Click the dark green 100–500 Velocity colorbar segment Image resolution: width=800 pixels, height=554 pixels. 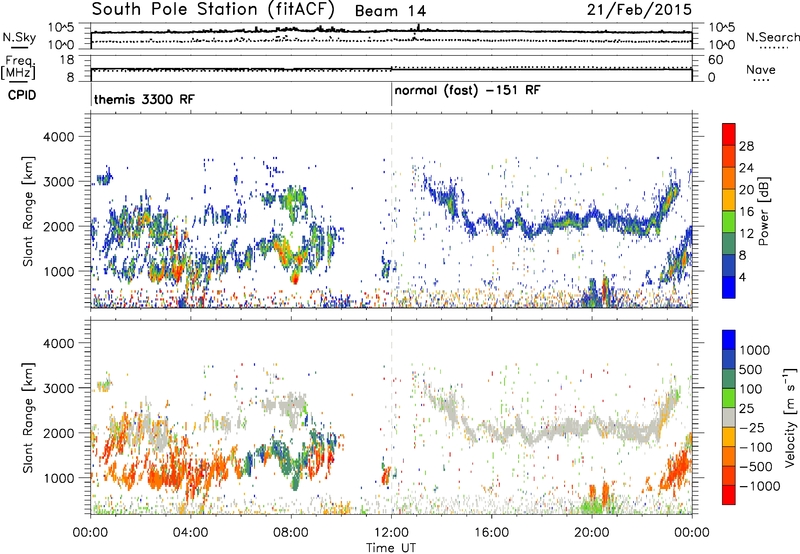tap(729, 379)
